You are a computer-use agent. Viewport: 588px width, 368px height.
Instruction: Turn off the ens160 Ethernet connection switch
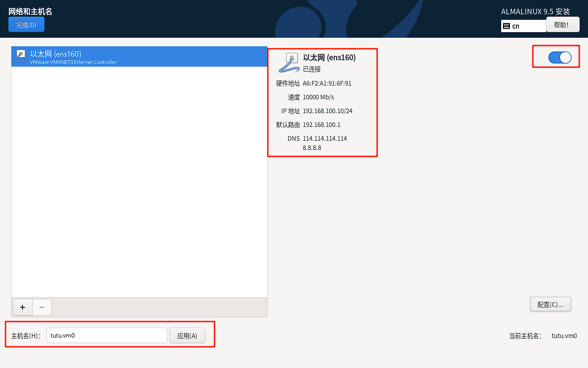click(x=560, y=57)
